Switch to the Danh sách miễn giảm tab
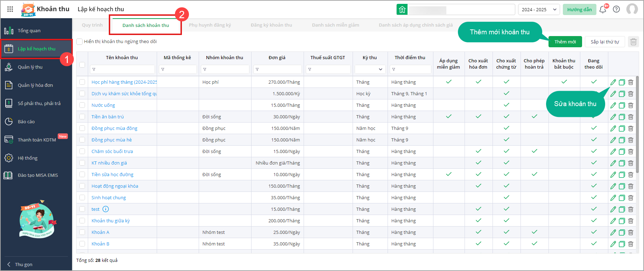644x271 pixels. pyautogui.click(x=335, y=25)
